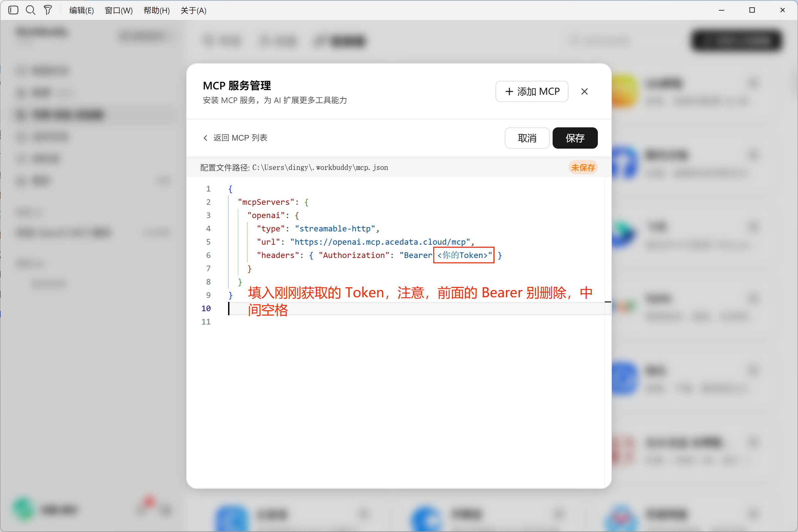Click 取消 to discard changes
Viewport: 798px width, 532px height.
[x=527, y=138]
